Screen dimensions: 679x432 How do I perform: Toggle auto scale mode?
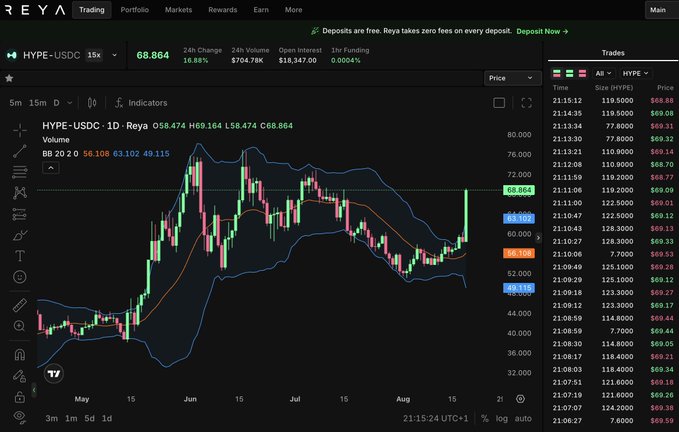[x=523, y=418]
